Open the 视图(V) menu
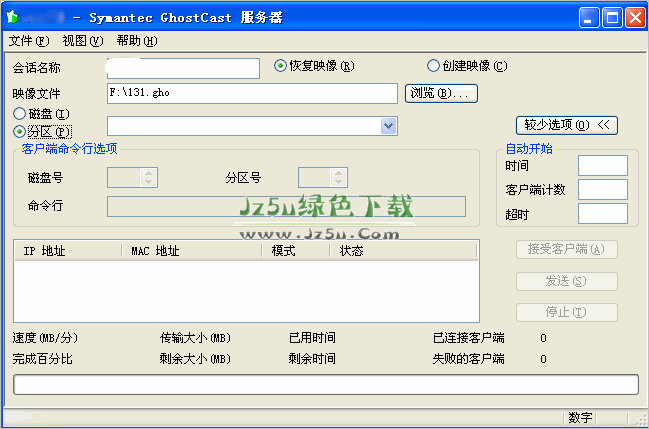 point(83,41)
